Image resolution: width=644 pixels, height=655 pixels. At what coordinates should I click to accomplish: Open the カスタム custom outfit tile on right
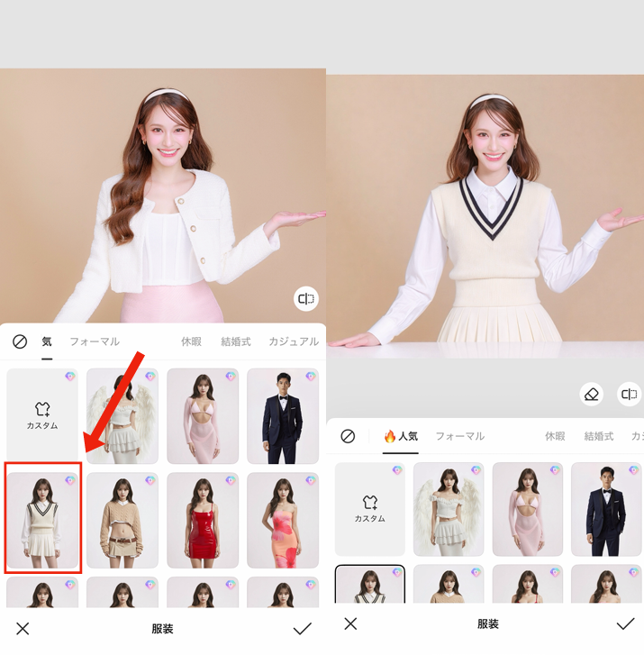[369, 509]
